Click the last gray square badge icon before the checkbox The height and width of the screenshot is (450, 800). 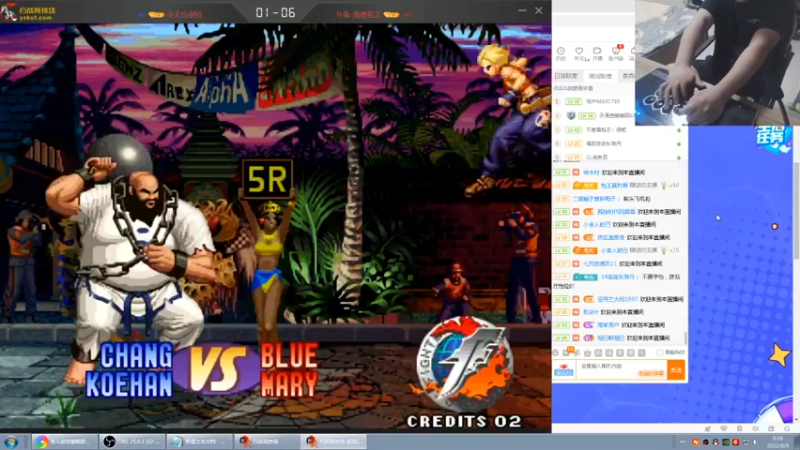[x=642, y=353]
